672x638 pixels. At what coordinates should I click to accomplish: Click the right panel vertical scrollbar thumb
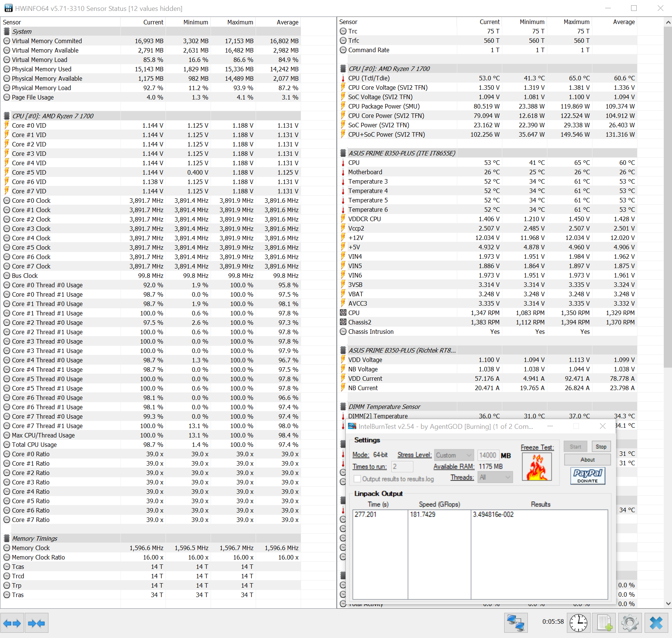click(668, 197)
